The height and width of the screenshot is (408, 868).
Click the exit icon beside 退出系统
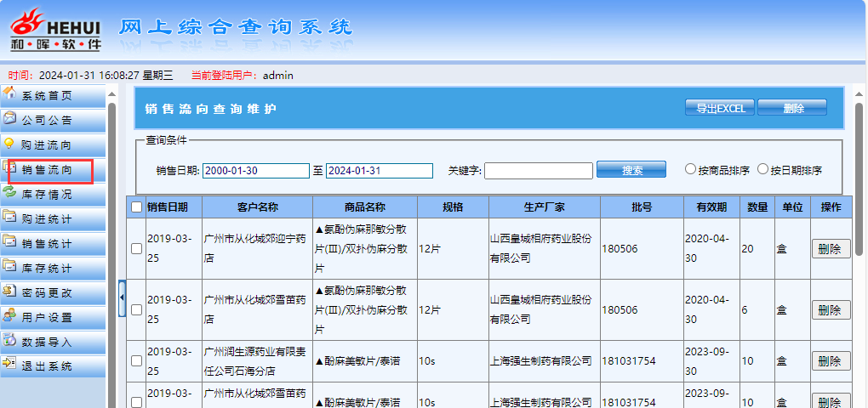(10, 365)
